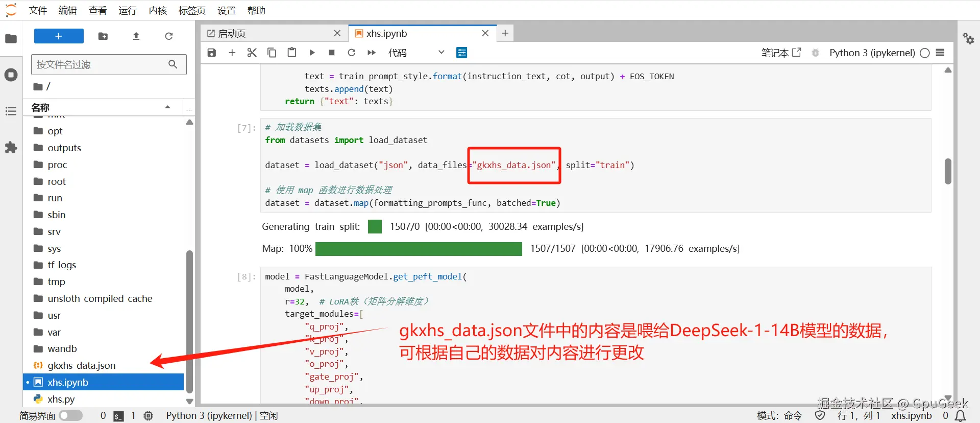This screenshot has width=980, height=423.
Task: Open the 文件 menu
Action: click(x=38, y=10)
